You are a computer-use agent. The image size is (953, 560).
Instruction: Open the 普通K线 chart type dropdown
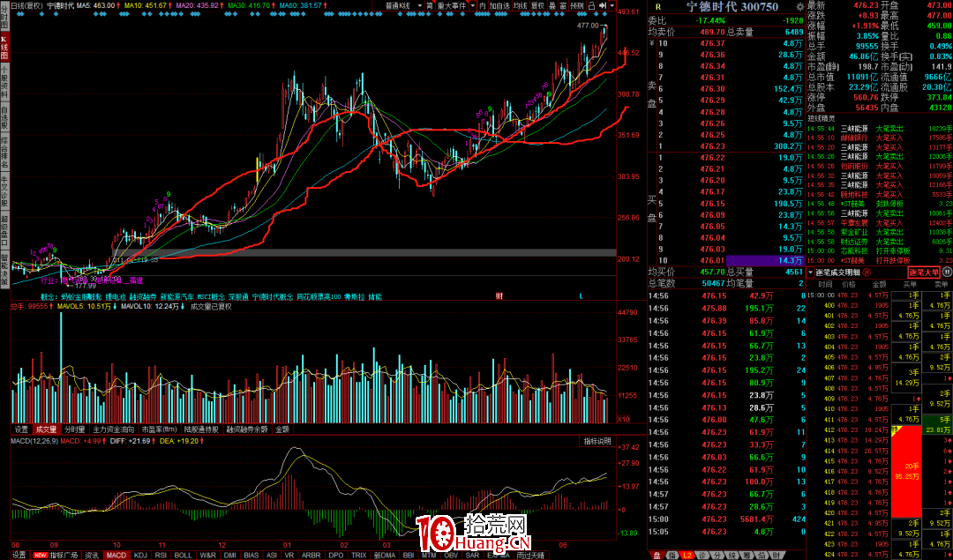click(403, 6)
